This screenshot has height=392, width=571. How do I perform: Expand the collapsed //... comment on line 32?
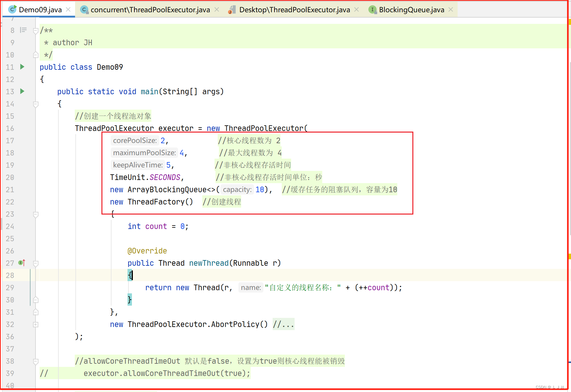point(283,324)
